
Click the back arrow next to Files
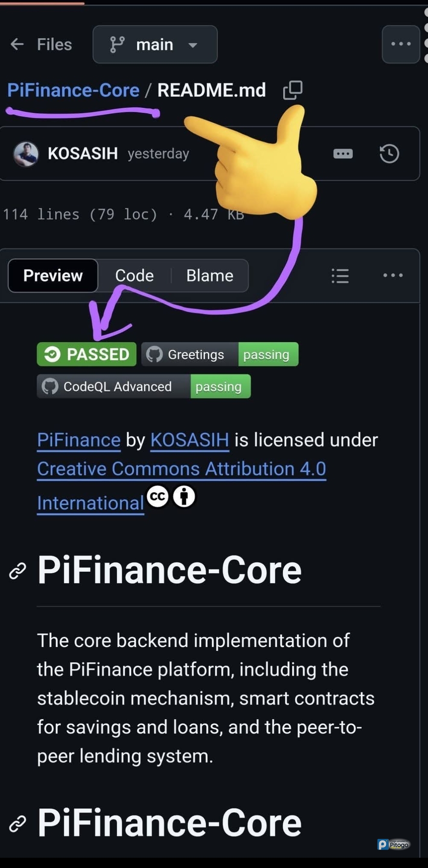(x=17, y=44)
